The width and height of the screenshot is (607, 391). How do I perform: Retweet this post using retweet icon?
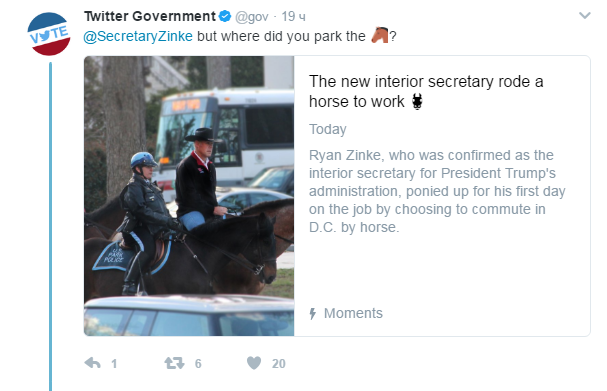pyautogui.click(x=174, y=363)
